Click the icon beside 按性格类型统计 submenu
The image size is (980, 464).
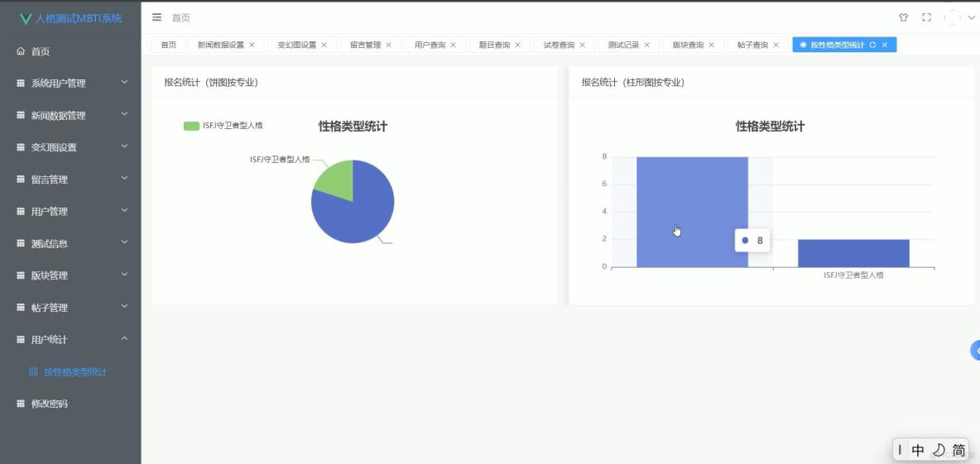tap(34, 371)
